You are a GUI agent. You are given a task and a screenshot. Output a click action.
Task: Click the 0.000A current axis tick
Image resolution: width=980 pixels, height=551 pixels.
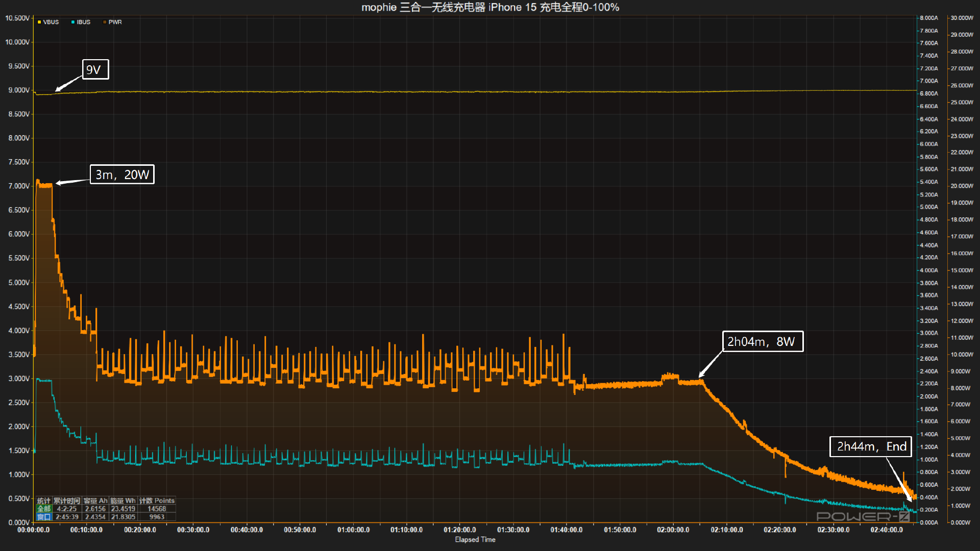[x=929, y=522]
